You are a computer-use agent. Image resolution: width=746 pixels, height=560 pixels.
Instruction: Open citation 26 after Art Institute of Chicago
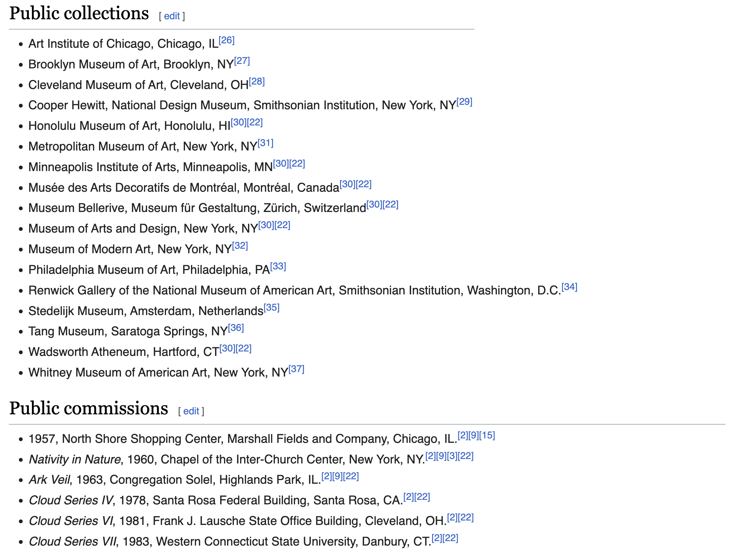pyautogui.click(x=227, y=41)
